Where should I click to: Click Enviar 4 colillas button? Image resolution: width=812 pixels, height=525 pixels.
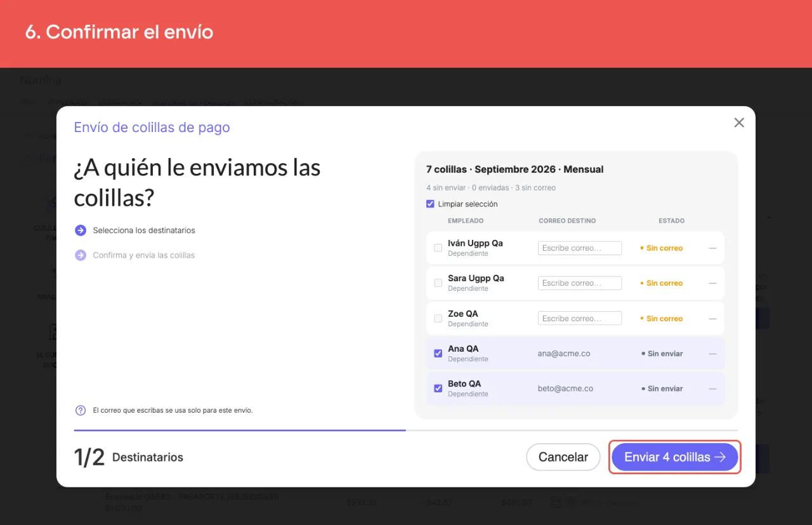click(675, 457)
